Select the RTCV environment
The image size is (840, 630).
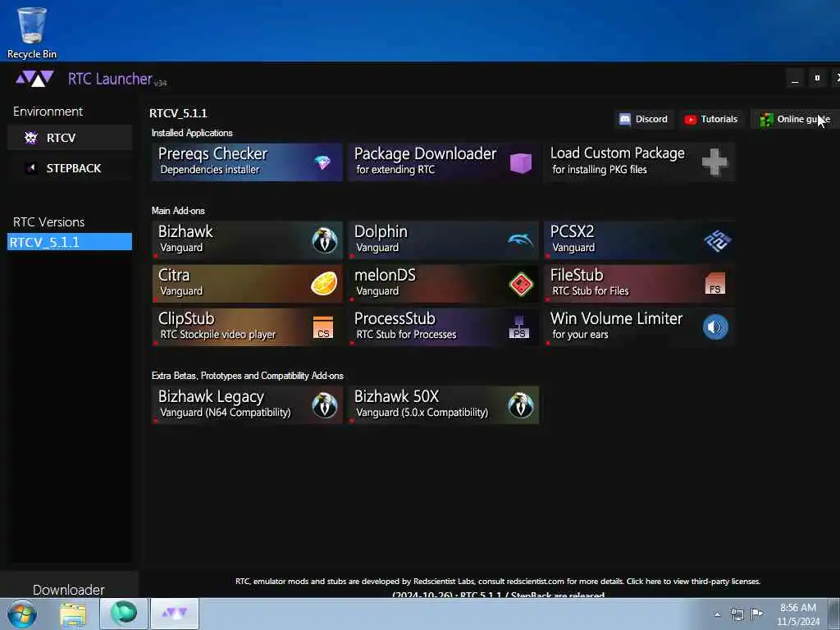click(x=70, y=138)
